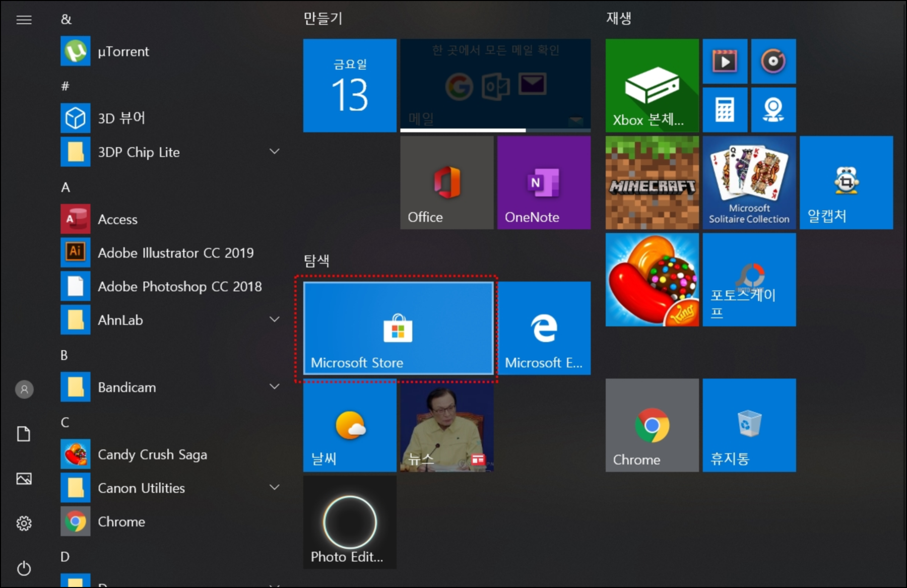
Task: Open the Microsoft Store tile
Action: 398,328
